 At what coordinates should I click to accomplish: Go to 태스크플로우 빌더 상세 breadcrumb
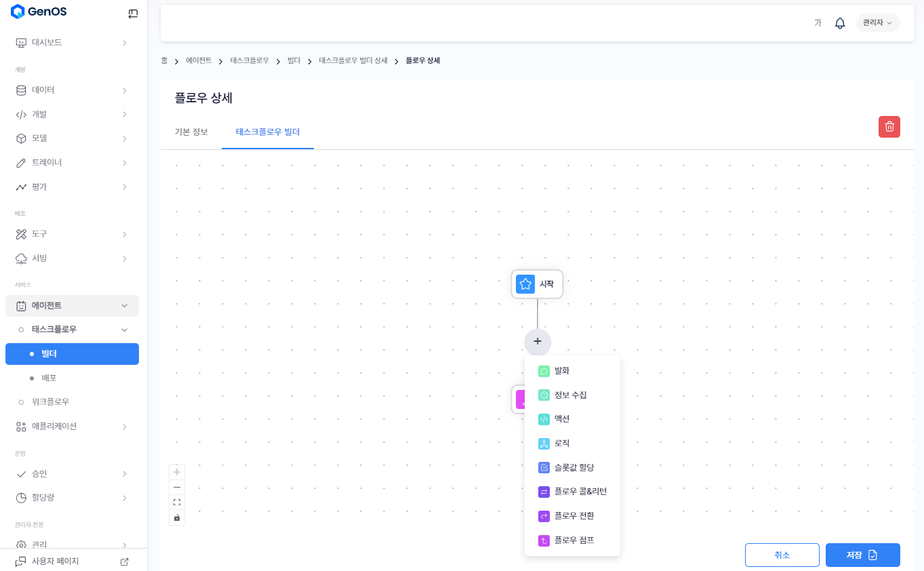353,61
